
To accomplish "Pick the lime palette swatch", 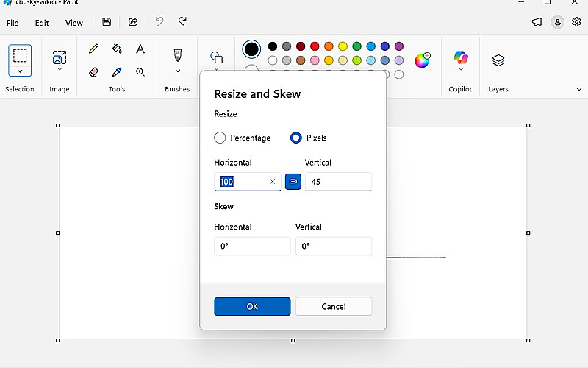I will point(357,60).
